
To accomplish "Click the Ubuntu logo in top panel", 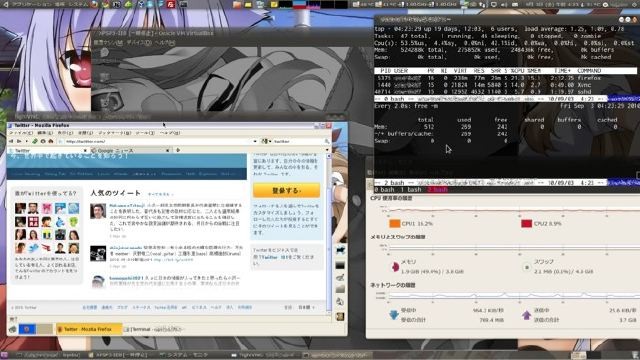I will [6, 4].
